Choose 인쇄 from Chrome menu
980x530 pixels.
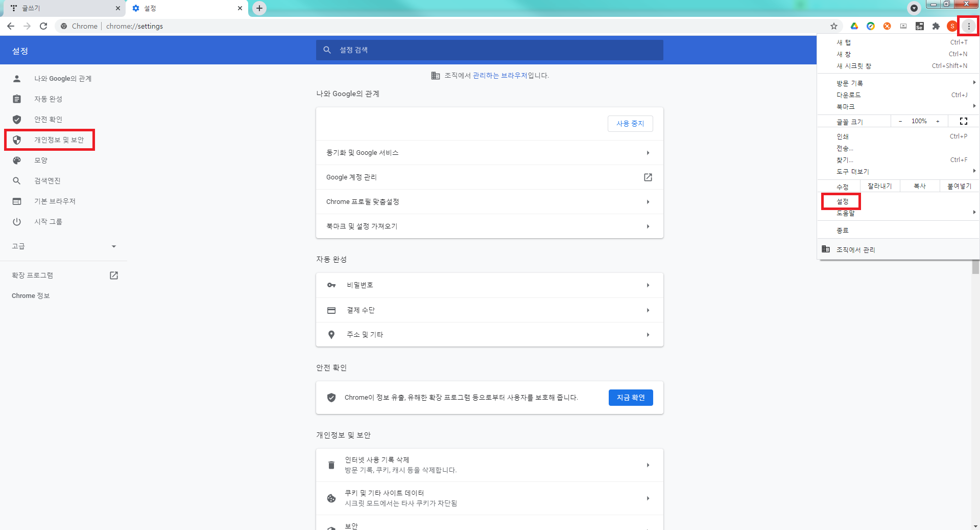pyautogui.click(x=898, y=136)
